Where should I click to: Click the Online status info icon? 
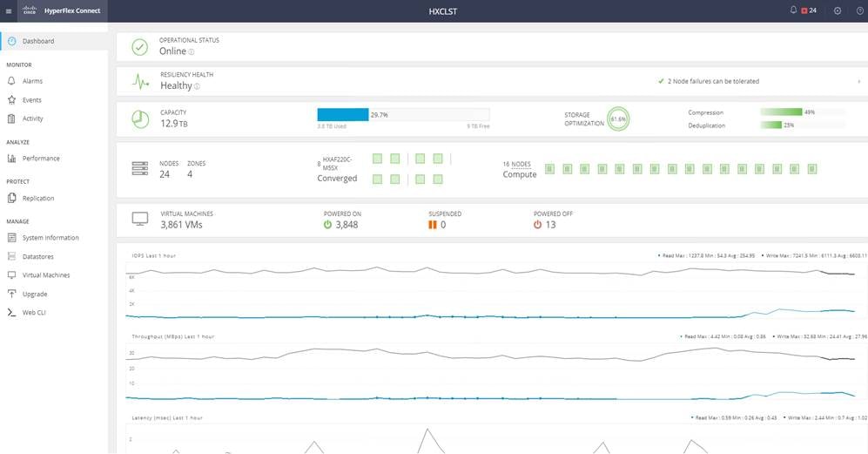click(191, 52)
